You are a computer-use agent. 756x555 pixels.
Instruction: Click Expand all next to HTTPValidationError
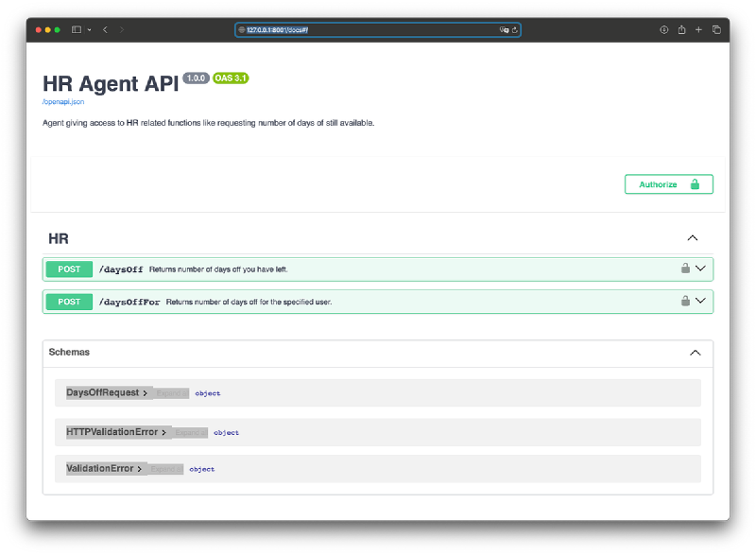tap(191, 432)
